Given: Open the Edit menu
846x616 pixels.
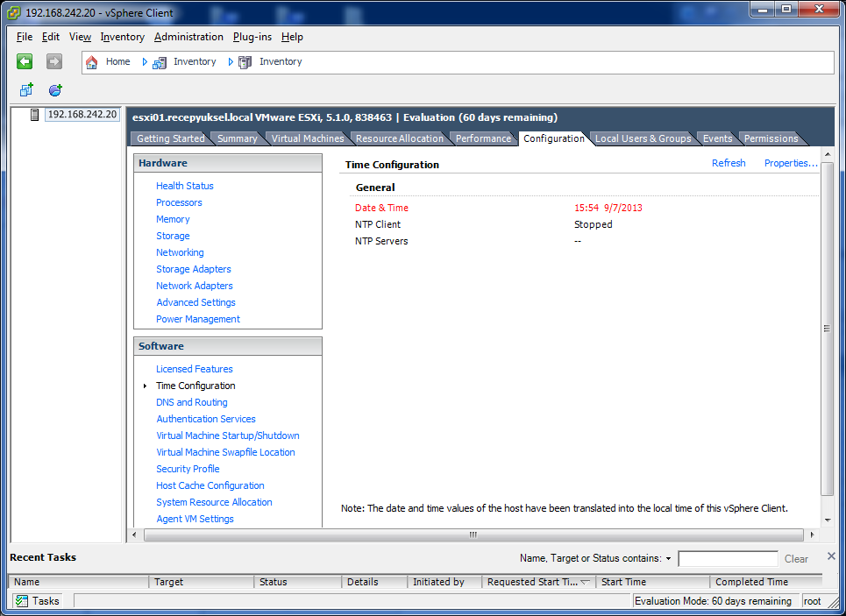Looking at the screenshot, I should click(x=51, y=37).
